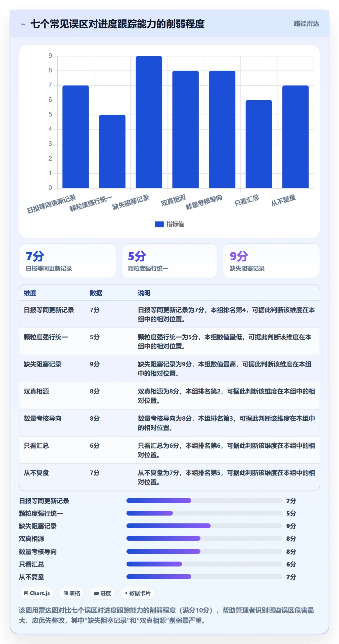339x644 pixels.
Task: Click 6分 value in 只看汇总 table row
Action: (95, 446)
